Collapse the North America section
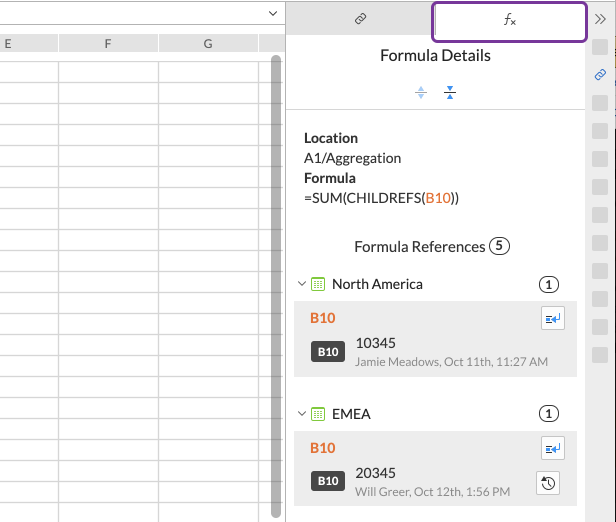 pyautogui.click(x=301, y=284)
